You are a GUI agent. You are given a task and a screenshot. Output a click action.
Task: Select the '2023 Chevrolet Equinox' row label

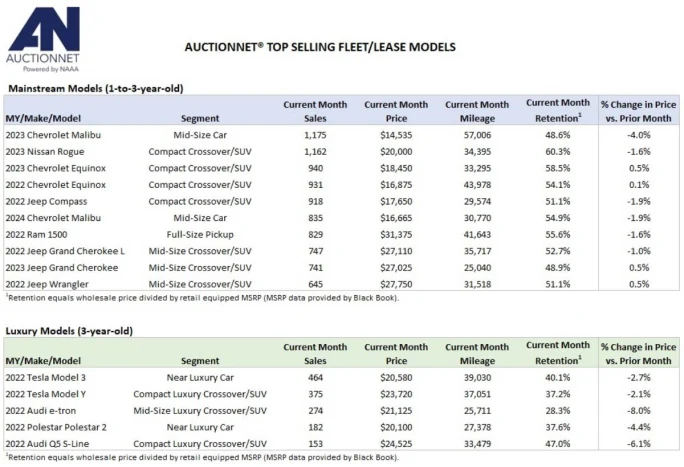click(56, 168)
